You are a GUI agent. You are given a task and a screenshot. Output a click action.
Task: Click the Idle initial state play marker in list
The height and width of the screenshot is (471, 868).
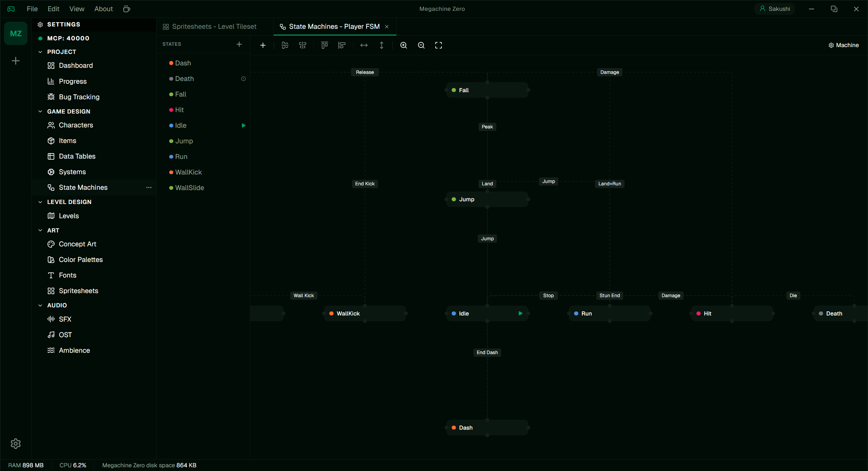click(x=243, y=125)
